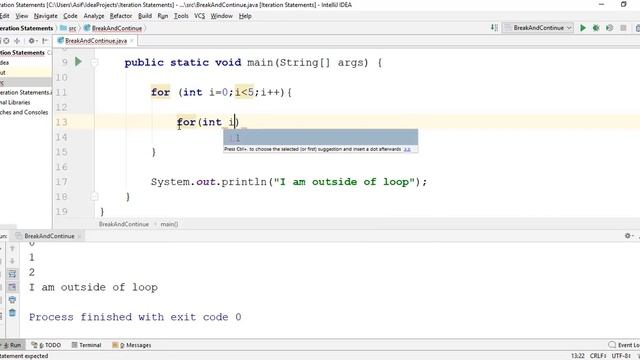Start debugging with the bug icon
This screenshot has width=640, height=360.
pyautogui.click(x=596, y=28)
